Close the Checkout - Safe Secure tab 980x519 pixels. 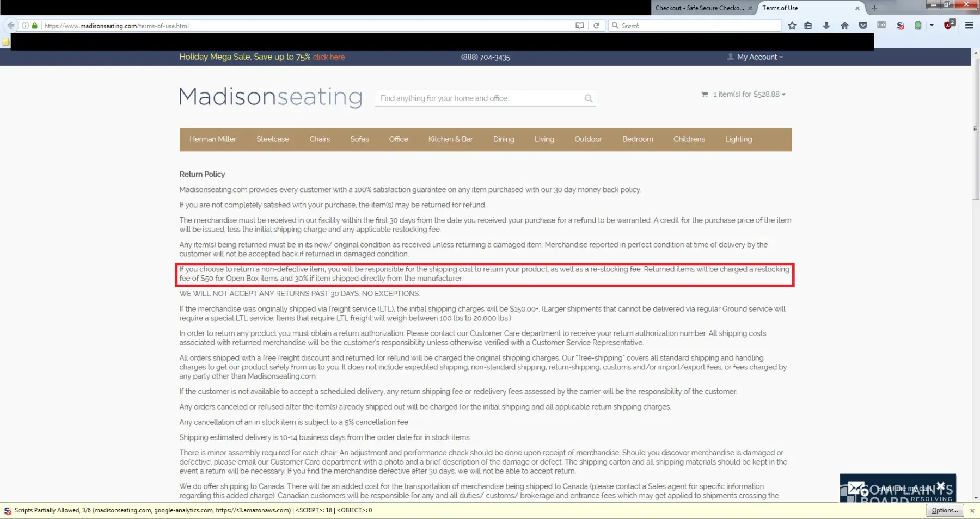tap(750, 8)
